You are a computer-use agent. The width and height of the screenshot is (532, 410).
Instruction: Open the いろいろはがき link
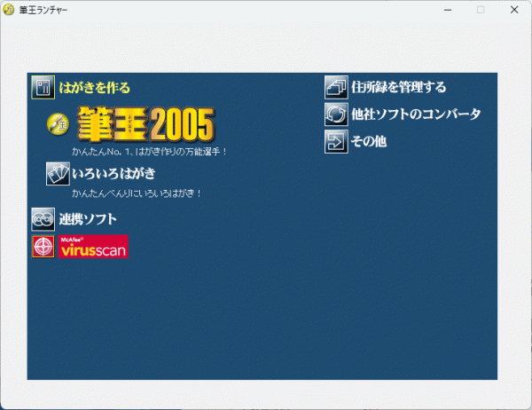tap(113, 173)
